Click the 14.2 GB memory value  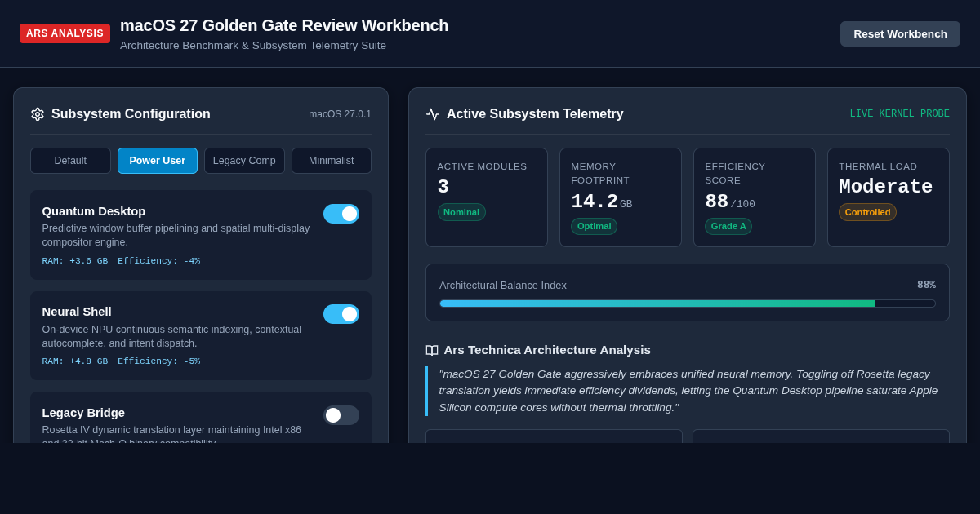click(x=602, y=202)
